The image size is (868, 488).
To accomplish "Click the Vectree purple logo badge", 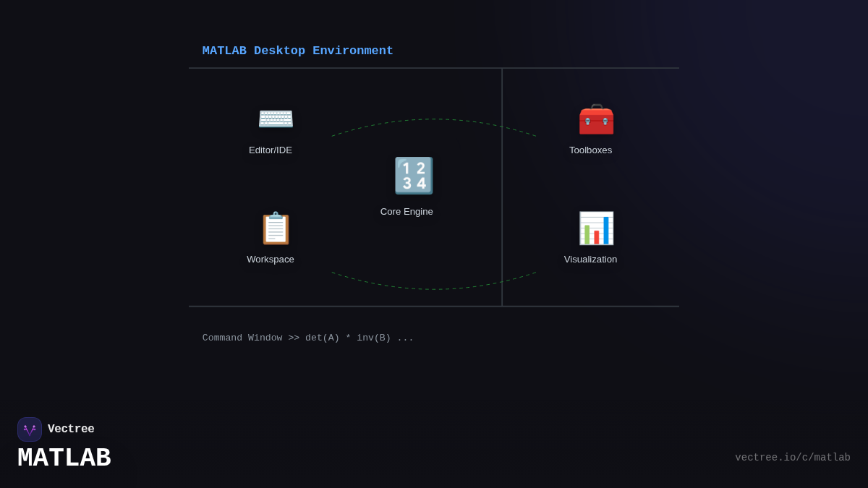I will point(30,429).
